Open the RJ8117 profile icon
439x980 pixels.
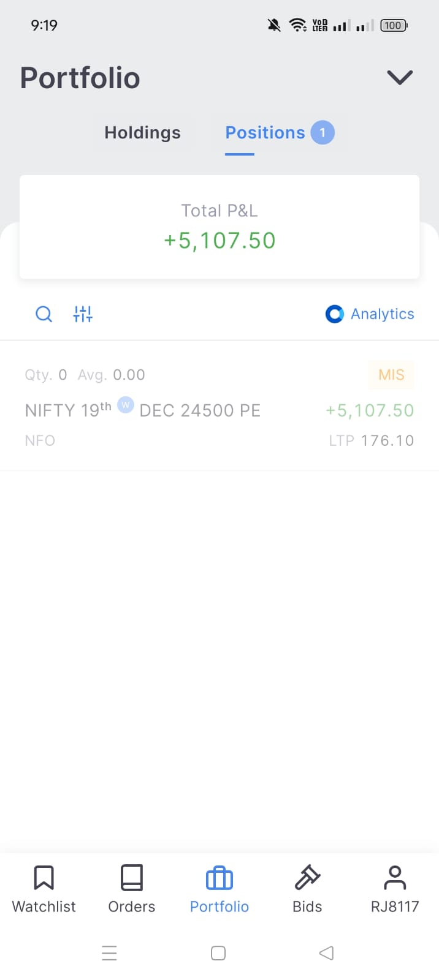[x=395, y=878]
